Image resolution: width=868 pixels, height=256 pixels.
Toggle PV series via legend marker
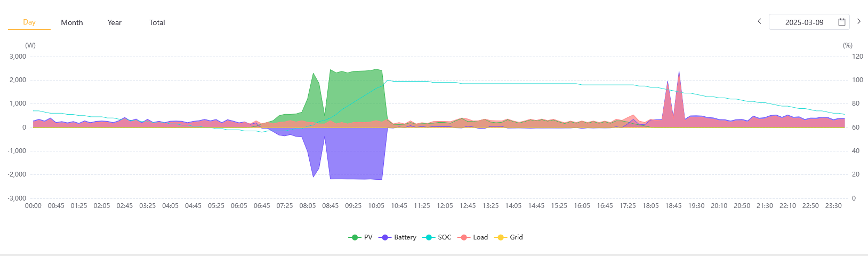click(x=355, y=237)
